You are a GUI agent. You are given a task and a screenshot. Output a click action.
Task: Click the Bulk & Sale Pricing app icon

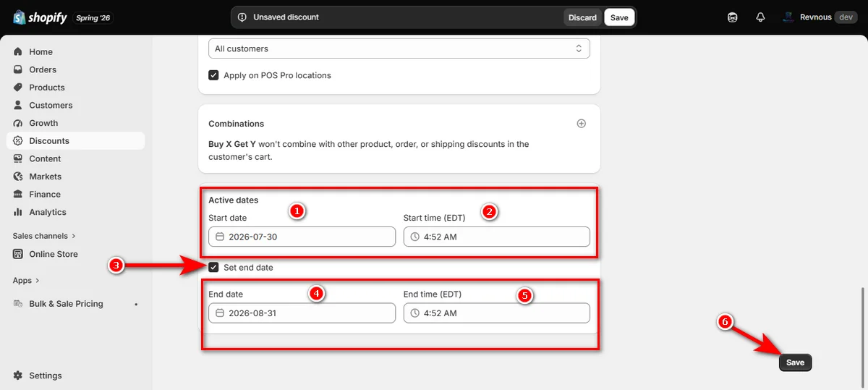(x=18, y=304)
